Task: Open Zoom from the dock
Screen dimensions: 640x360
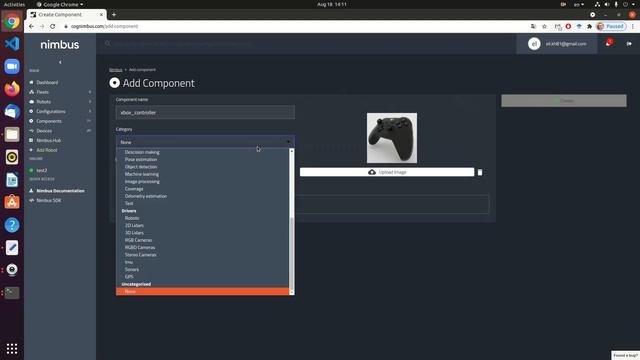Action: [12, 66]
